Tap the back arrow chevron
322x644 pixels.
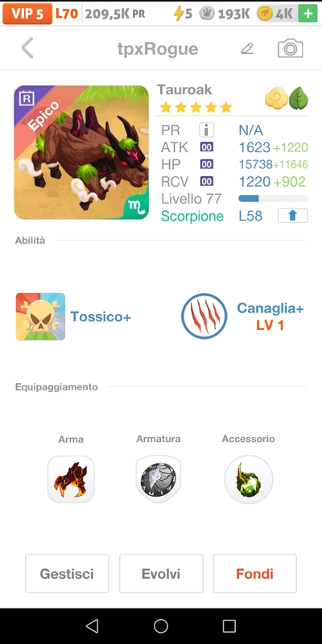point(27,48)
